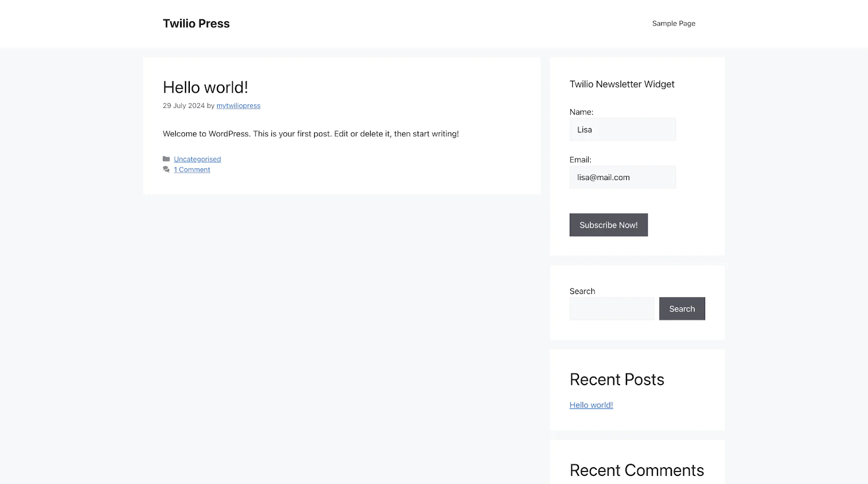Viewport: 868px width, 484px height.
Task: Click the Search label above the search box
Action: point(582,291)
